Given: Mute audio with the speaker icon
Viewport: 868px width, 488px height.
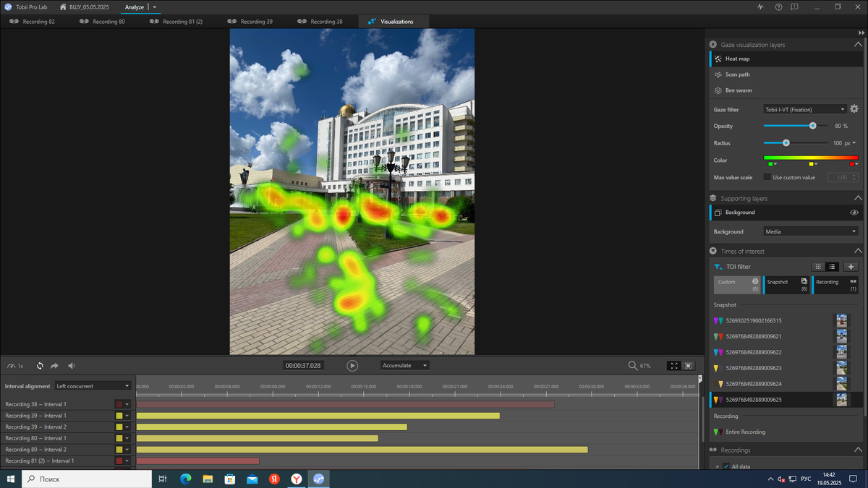Looking at the screenshot, I should 72,366.
